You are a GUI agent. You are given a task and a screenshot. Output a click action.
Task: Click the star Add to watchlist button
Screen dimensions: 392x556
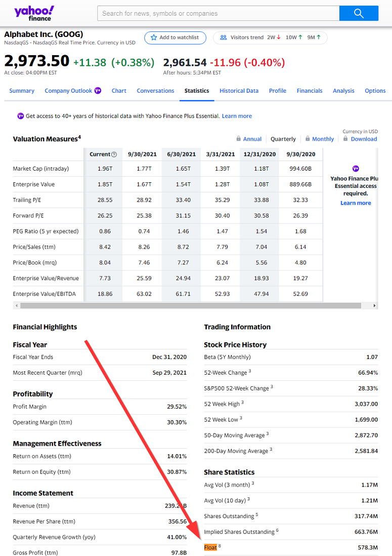[x=175, y=37]
